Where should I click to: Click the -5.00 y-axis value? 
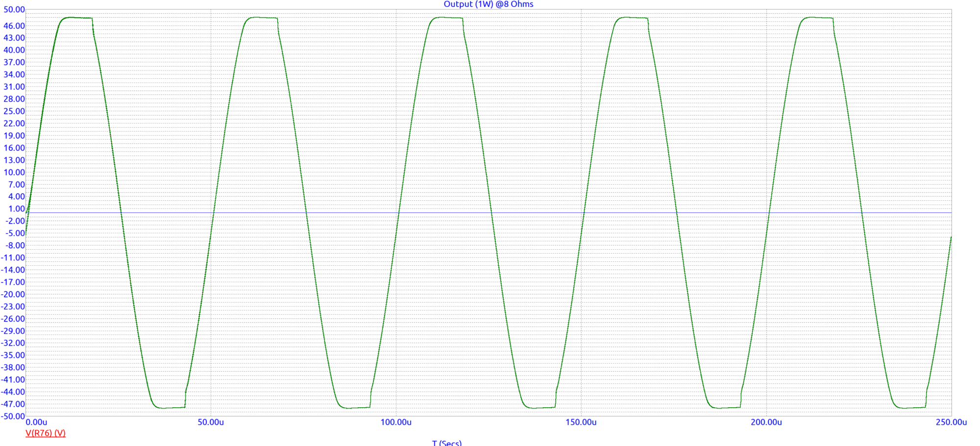pos(15,233)
